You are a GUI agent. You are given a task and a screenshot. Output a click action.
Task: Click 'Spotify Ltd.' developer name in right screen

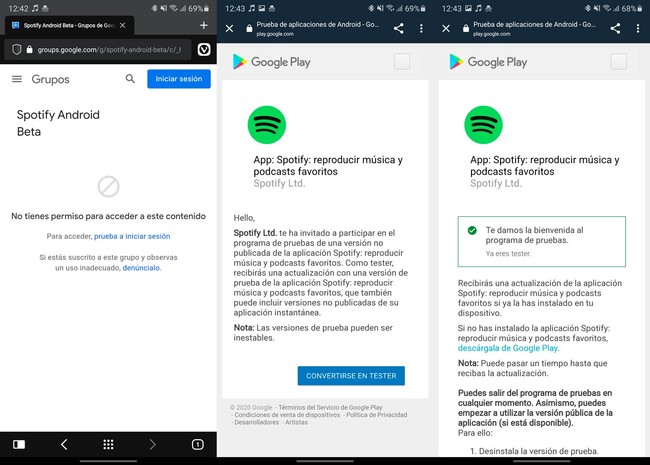point(496,184)
